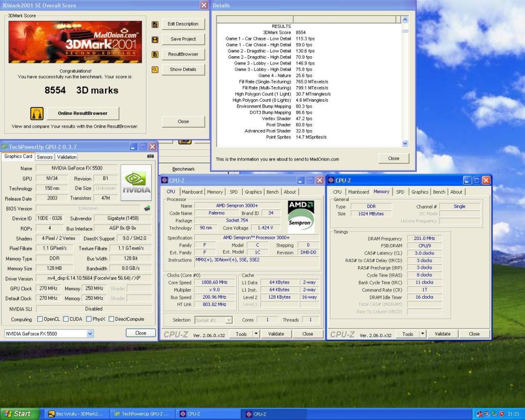Open the SPD tab in CPU-Z
525x420 pixels.
click(x=400, y=192)
